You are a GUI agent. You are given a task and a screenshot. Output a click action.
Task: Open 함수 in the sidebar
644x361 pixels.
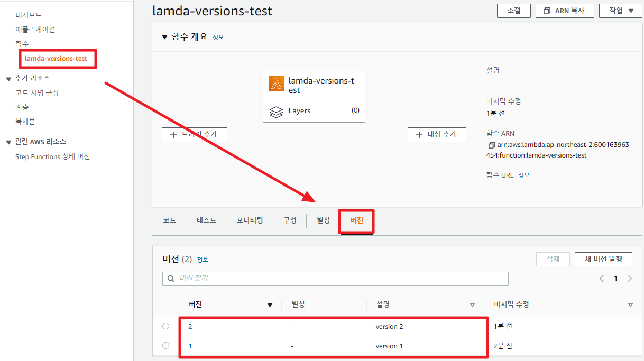[22, 44]
